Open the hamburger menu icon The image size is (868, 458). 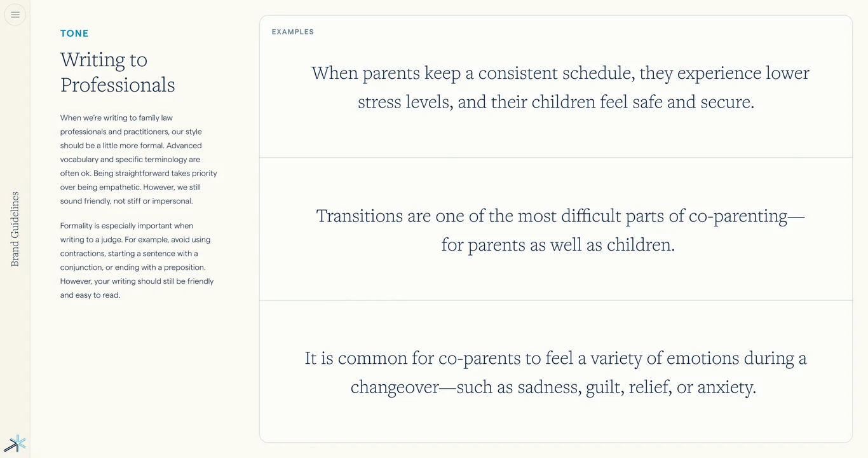[x=15, y=15]
